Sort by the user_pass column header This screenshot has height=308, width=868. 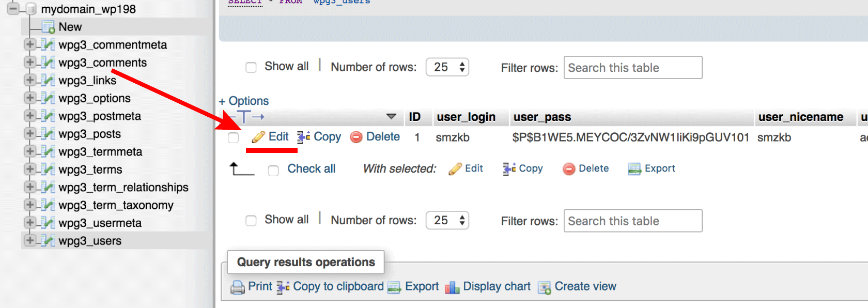[542, 117]
